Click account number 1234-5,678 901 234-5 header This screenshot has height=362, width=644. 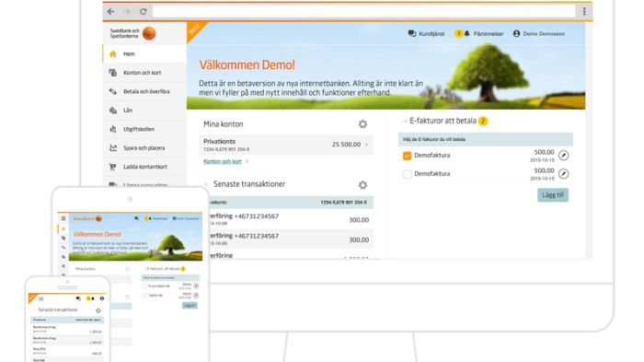(x=343, y=203)
